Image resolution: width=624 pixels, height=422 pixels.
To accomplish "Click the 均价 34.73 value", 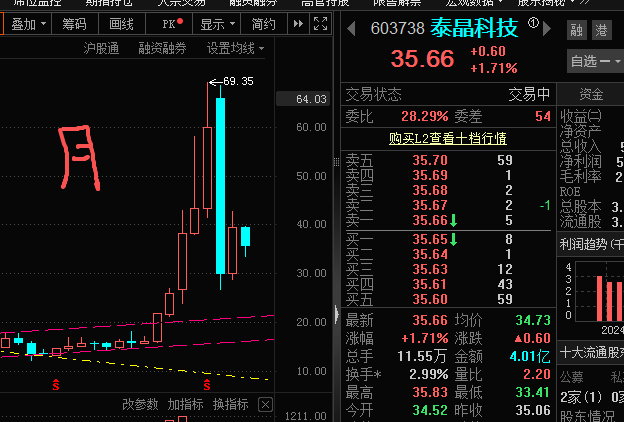I will [533, 320].
